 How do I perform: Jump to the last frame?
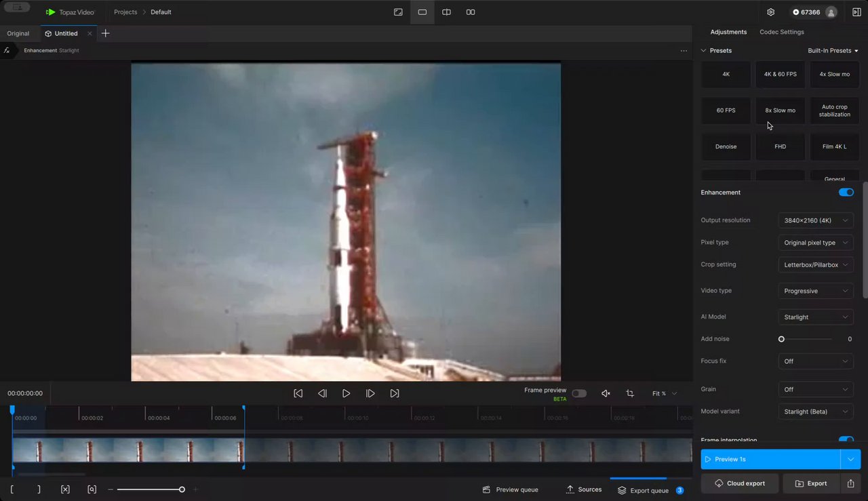click(395, 393)
